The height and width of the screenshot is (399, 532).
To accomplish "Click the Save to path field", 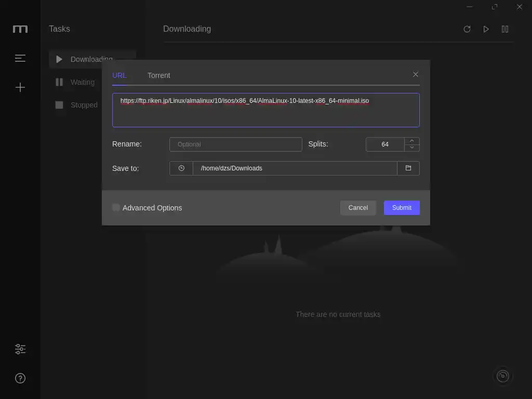I will [295, 168].
